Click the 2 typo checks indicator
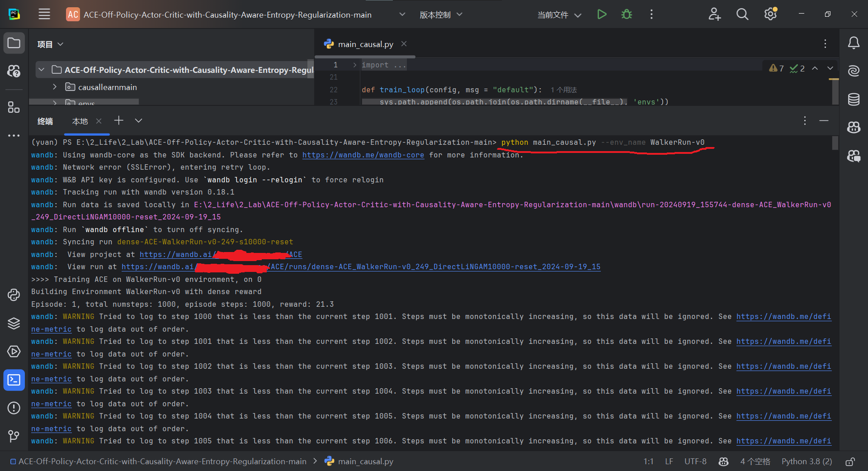Screen dimensions: 868x471 797,68
